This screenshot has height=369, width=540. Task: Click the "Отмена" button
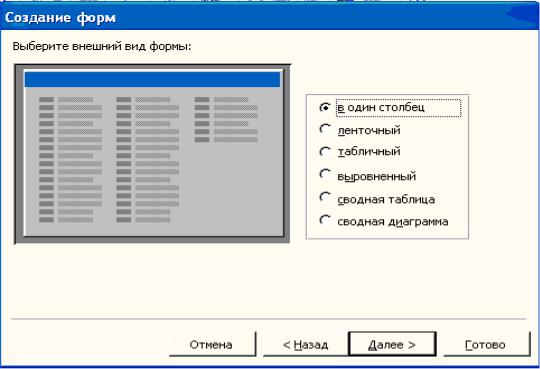pos(212,344)
